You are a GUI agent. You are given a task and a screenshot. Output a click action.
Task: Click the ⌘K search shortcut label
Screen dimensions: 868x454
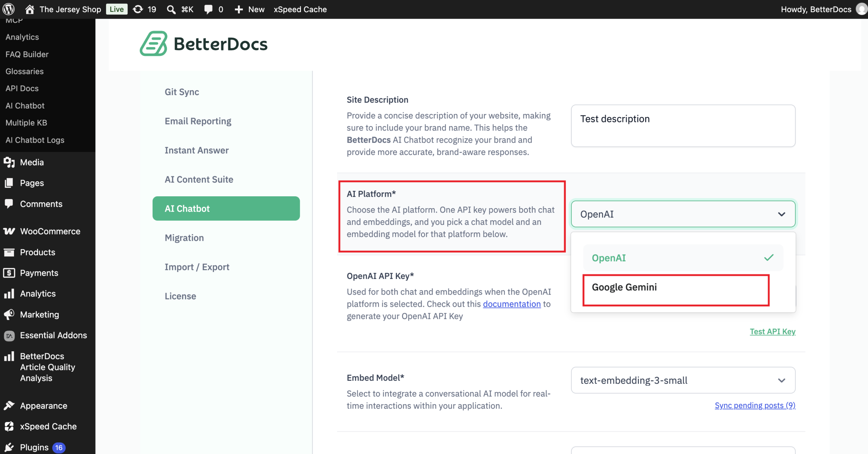187,9
